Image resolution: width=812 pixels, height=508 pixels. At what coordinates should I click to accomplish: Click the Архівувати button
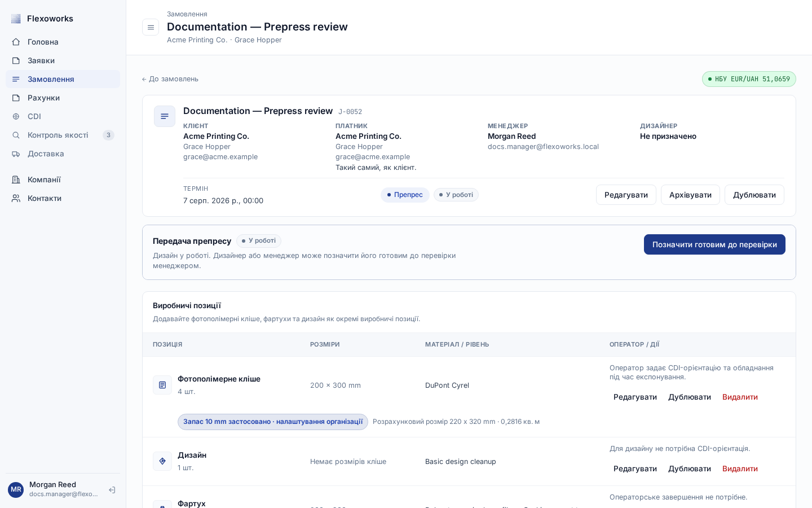690,195
